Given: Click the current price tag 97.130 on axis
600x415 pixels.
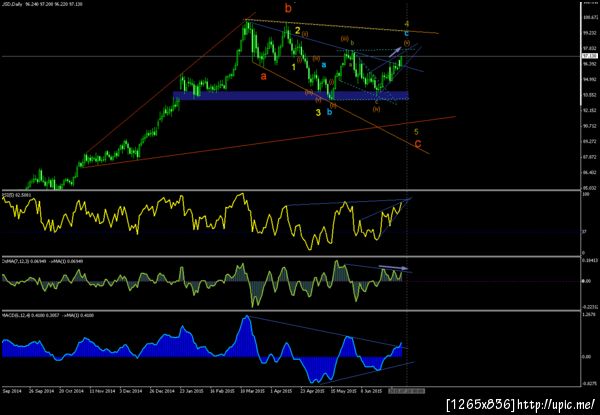Looking at the screenshot, I should pyautogui.click(x=590, y=56).
